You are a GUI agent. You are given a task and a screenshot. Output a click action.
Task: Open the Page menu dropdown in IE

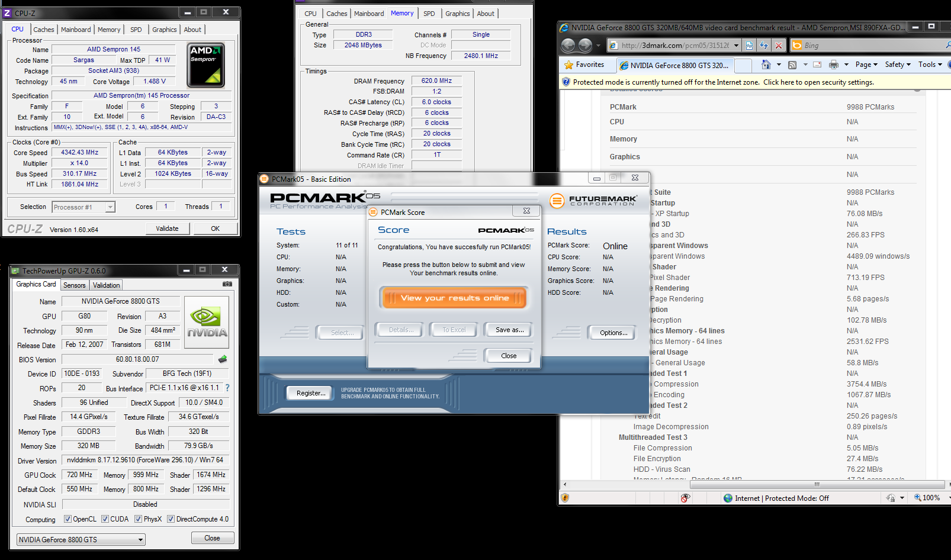tap(867, 65)
